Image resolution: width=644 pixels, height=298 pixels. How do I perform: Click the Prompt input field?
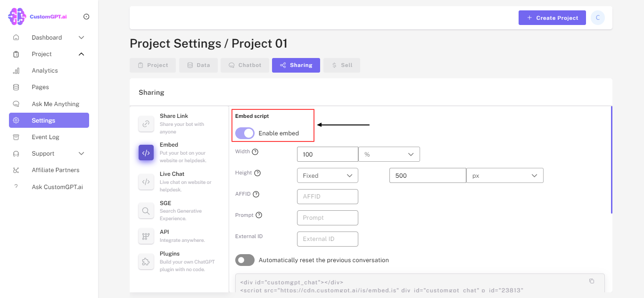click(x=328, y=218)
